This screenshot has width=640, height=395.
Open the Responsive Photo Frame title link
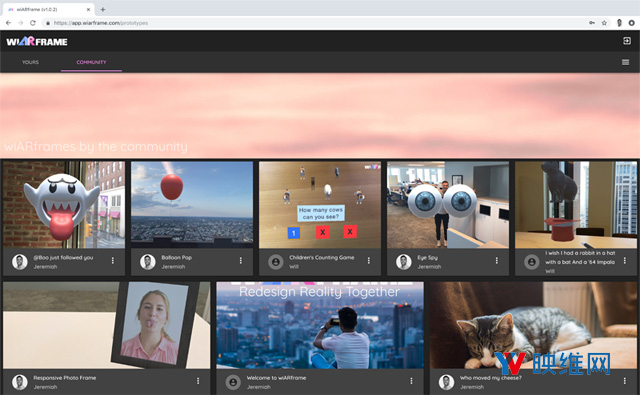64,378
